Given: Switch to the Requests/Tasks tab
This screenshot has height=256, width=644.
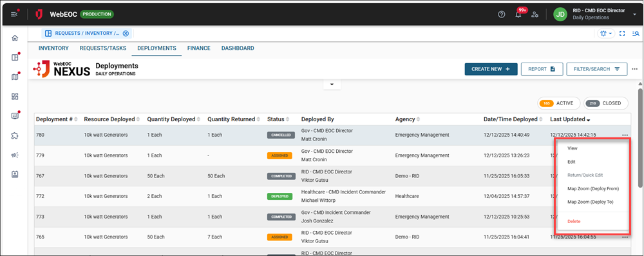Looking at the screenshot, I should [x=103, y=48].
